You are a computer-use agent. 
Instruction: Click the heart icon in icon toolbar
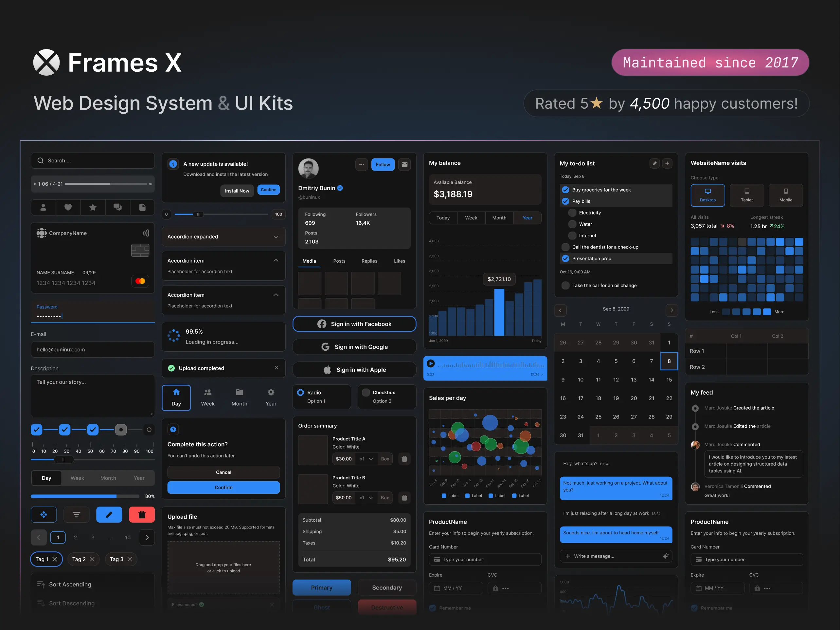coord(68,208)
